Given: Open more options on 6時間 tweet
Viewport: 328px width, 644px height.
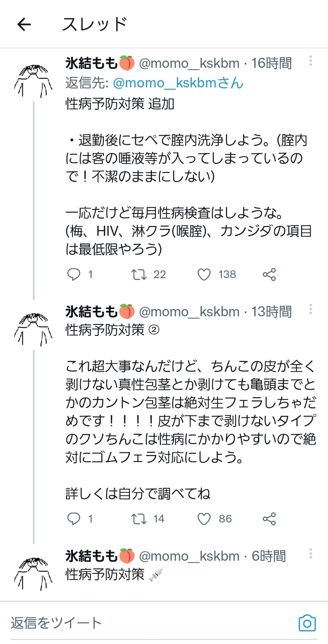Looking at the screenshot, I should point(310,554).
